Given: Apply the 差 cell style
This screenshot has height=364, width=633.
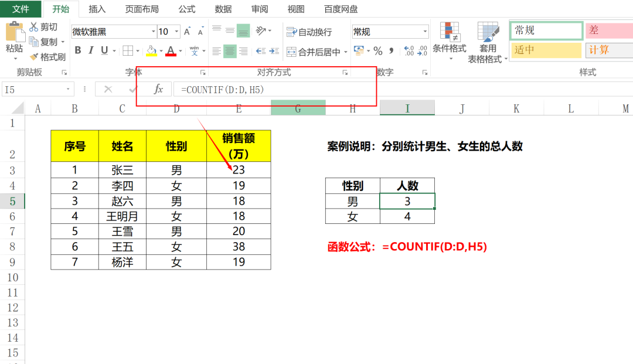Looking at the screenshot, I should [609, 30].
